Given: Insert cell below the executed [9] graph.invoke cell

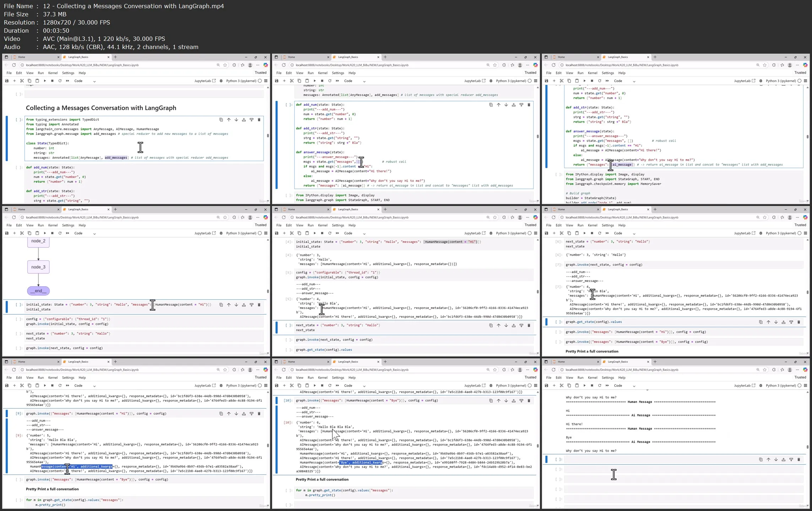Looking at the screenshot, I should click(x=251, y=414).
